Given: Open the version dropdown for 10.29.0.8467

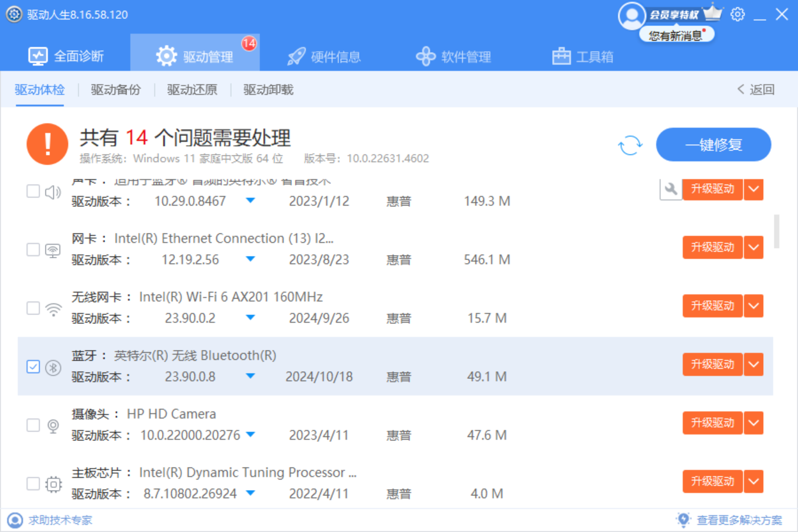Looking at the screenshot, I should tap(251, 201).
